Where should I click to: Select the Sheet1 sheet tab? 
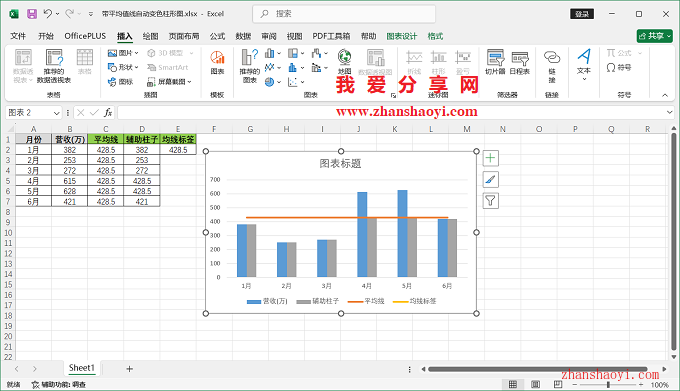[x=82, y=368]
